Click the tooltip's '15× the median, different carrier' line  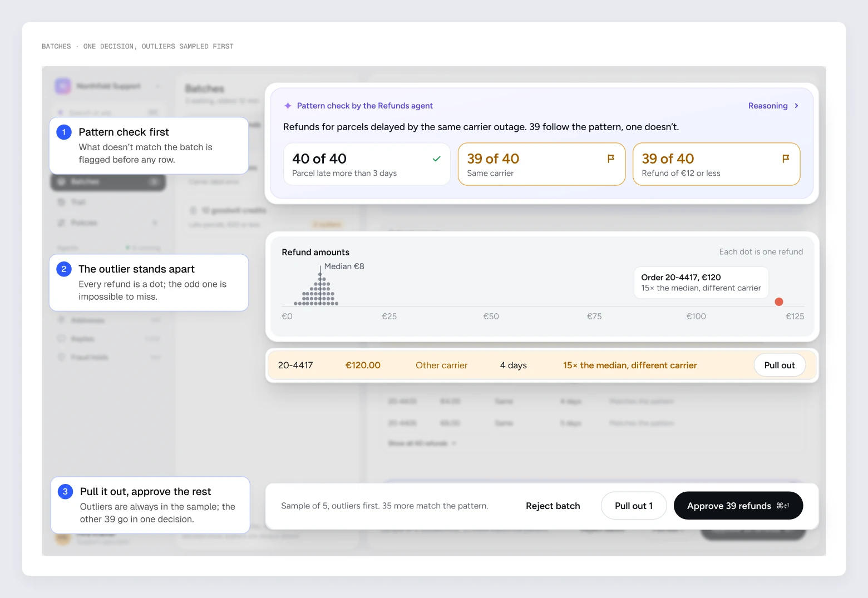pyautogui.click(x=701, y=288)
